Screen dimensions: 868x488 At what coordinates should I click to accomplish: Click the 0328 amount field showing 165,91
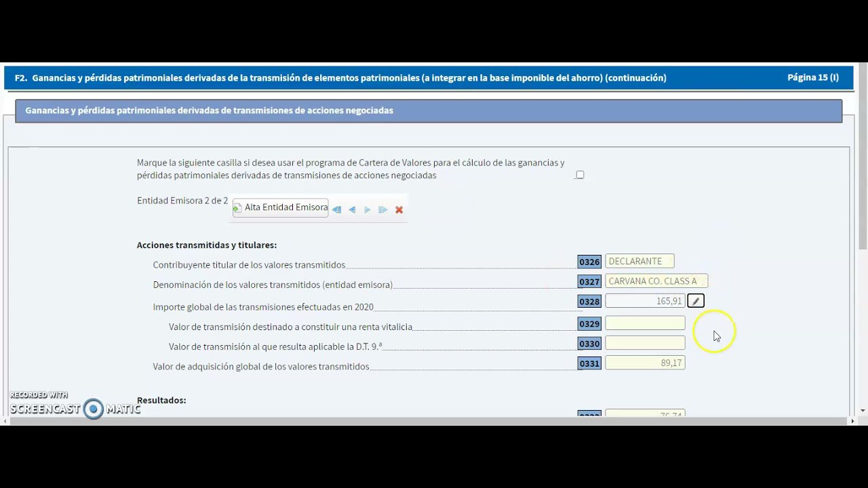pyautogui.click(x=644, y=301)
